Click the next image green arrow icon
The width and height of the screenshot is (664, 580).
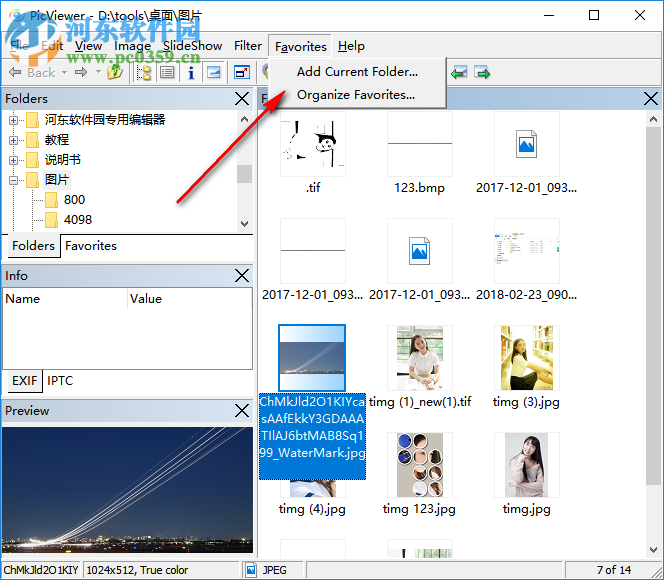[x=482, y=73]
